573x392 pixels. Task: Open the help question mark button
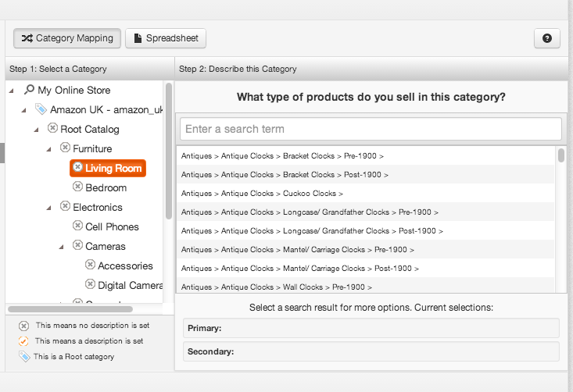coord(546,38)
